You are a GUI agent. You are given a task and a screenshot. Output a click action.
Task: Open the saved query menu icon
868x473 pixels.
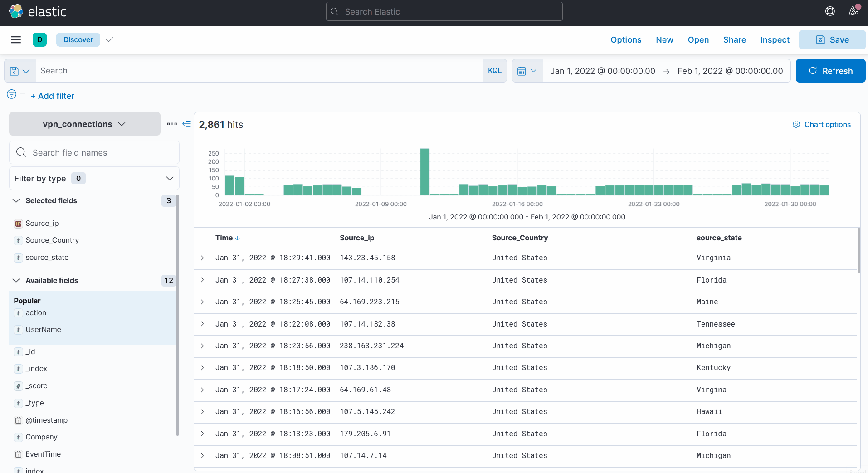tap(20, 71)
